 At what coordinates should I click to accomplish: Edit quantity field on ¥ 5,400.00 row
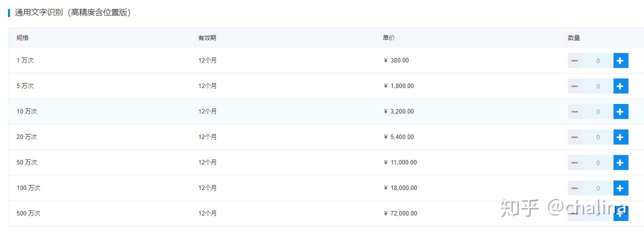coord(598,137)
